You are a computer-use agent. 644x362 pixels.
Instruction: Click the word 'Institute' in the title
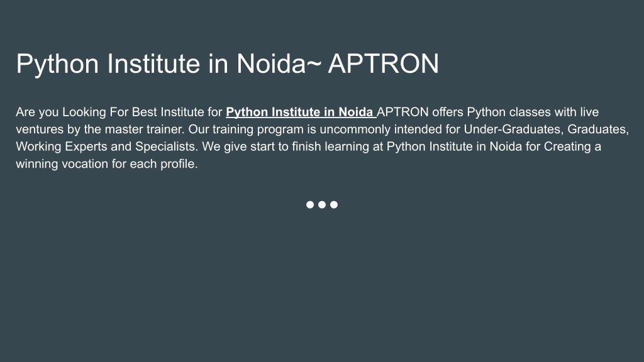[x=153, y=63]
